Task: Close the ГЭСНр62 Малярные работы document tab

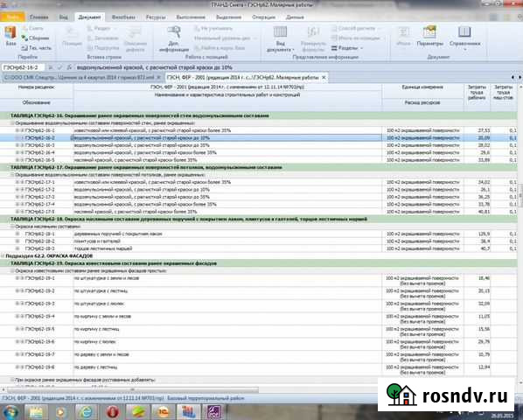Action: point(324,77)
